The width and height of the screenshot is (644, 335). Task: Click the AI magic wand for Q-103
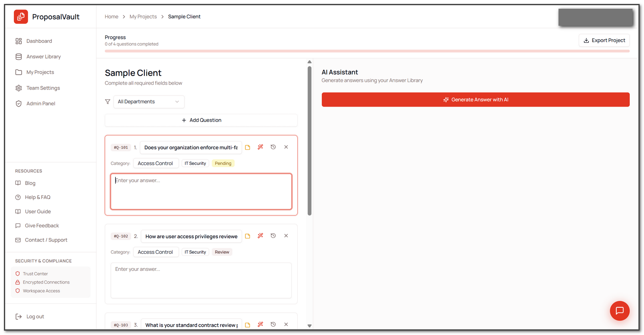[x=260, y=324]
